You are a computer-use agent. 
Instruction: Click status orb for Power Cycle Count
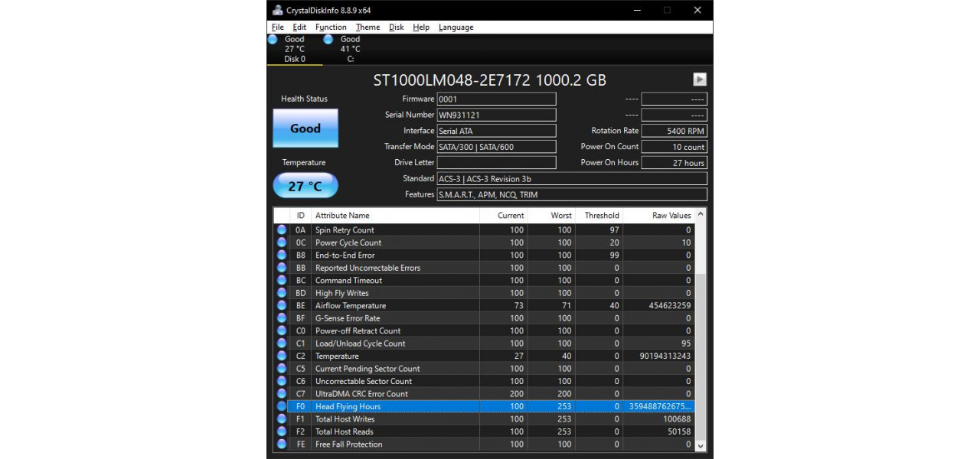pyautogui.click(x=282, y=243)
